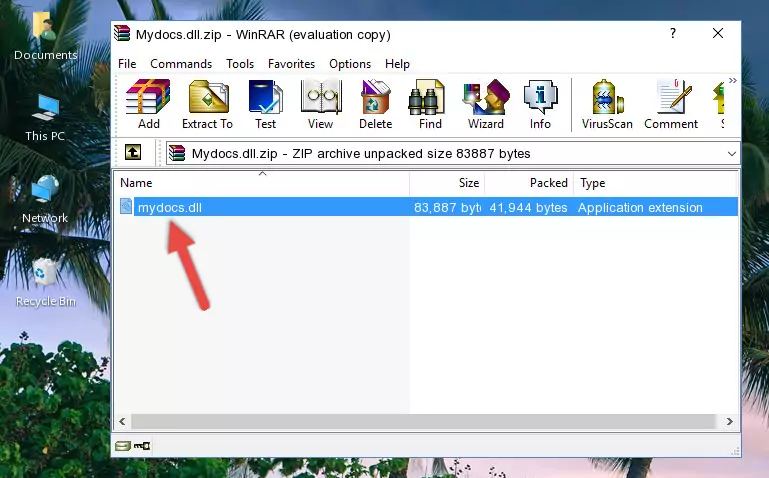Open the Tools menu

coord(240,64)
